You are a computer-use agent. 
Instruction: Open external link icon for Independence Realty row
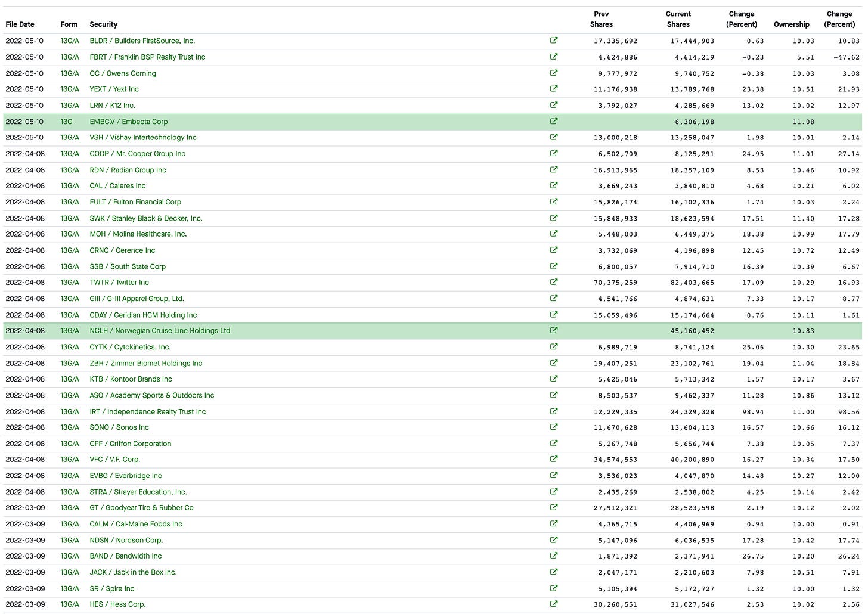pyautogui.click(x=554, y=411)
